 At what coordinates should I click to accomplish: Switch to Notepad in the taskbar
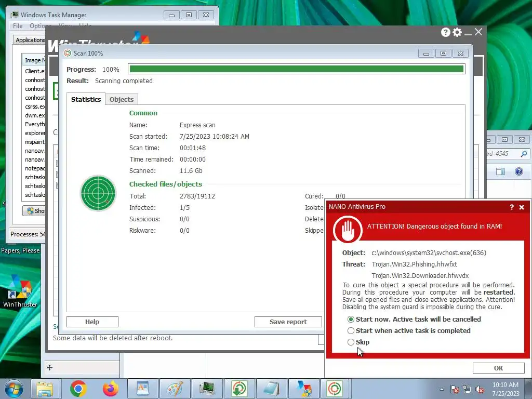point(271,389)
